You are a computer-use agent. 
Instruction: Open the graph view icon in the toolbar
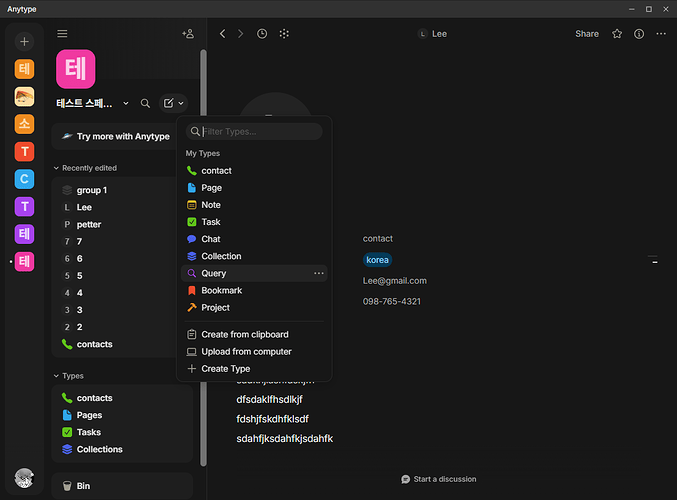[x=284, y=34]
